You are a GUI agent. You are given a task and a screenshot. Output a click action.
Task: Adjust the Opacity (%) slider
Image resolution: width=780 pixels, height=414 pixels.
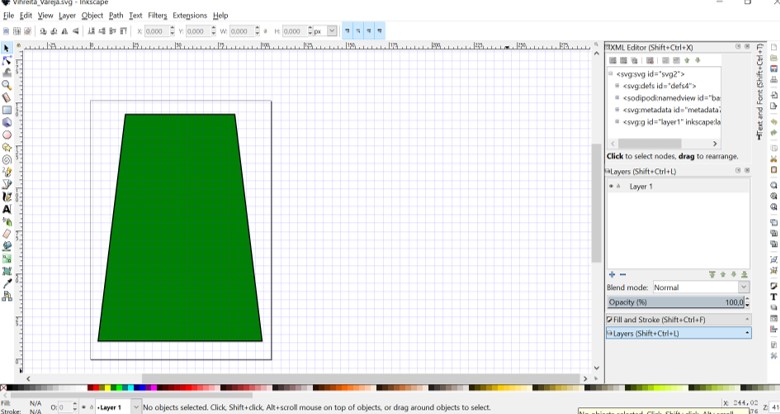pos(676,302)
